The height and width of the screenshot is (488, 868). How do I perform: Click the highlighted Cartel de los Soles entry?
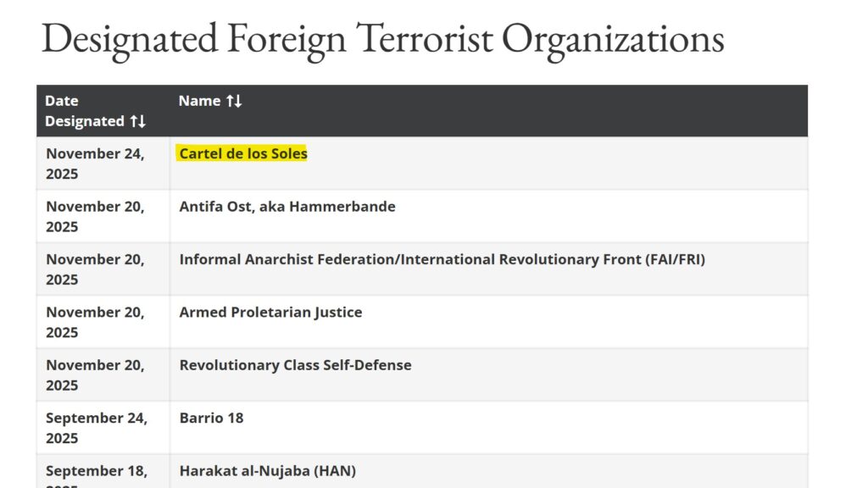243,153
